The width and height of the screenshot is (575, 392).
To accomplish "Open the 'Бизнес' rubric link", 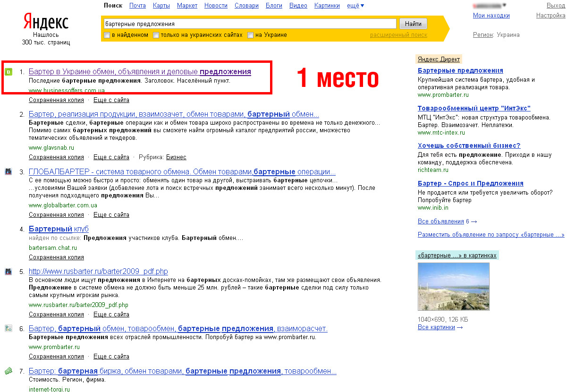I will 176,157.
